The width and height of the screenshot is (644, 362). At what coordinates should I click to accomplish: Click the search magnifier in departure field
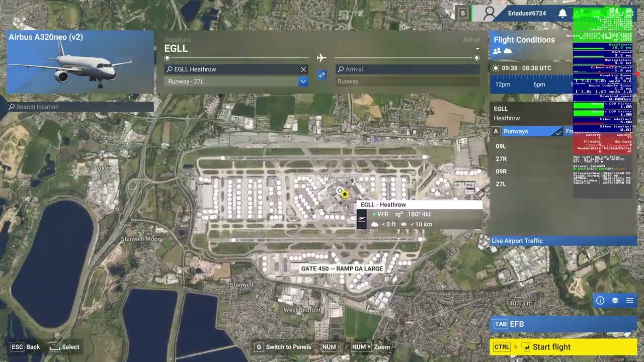(x=170, y=69)
